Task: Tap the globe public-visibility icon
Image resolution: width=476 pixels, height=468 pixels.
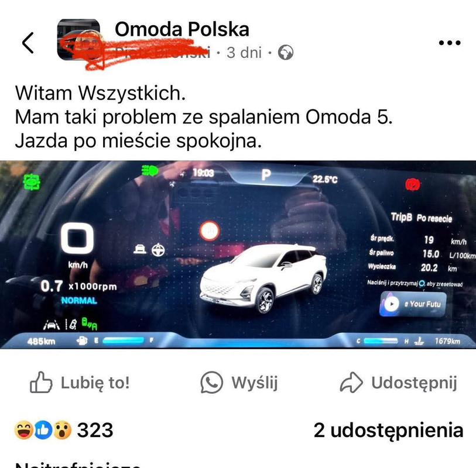Action: click(286, 53)
